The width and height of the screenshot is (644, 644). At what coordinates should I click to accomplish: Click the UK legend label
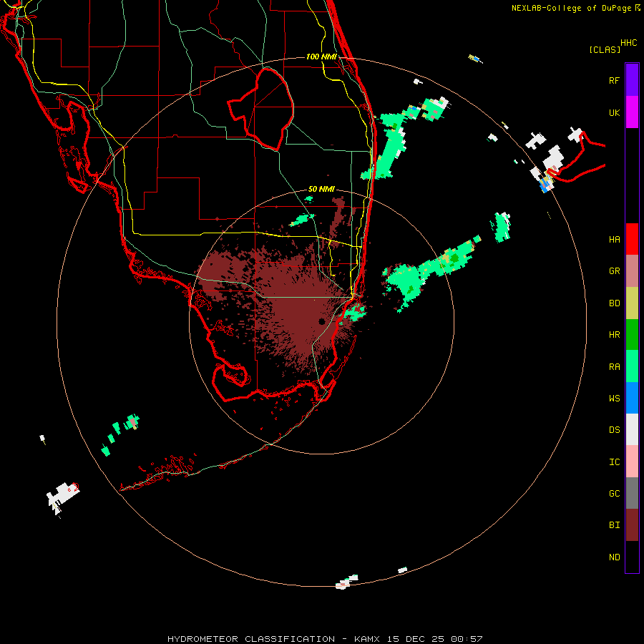(614, 113)
